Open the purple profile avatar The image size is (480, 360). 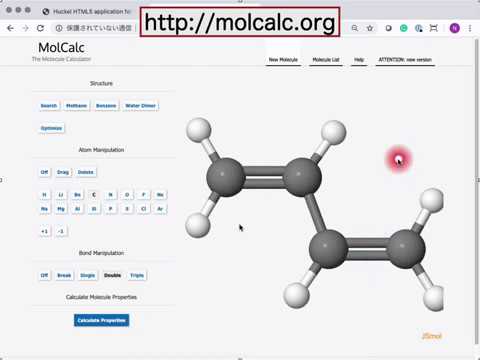point(455,28)
